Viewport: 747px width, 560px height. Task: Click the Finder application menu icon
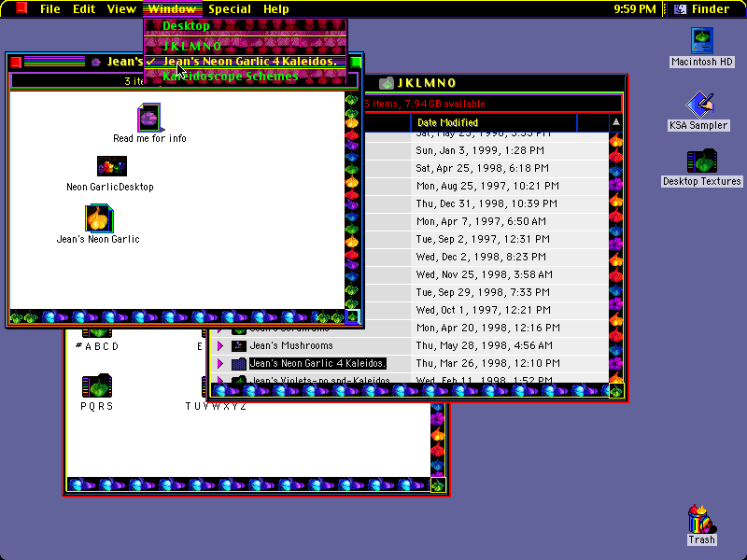tap(681, 8)
